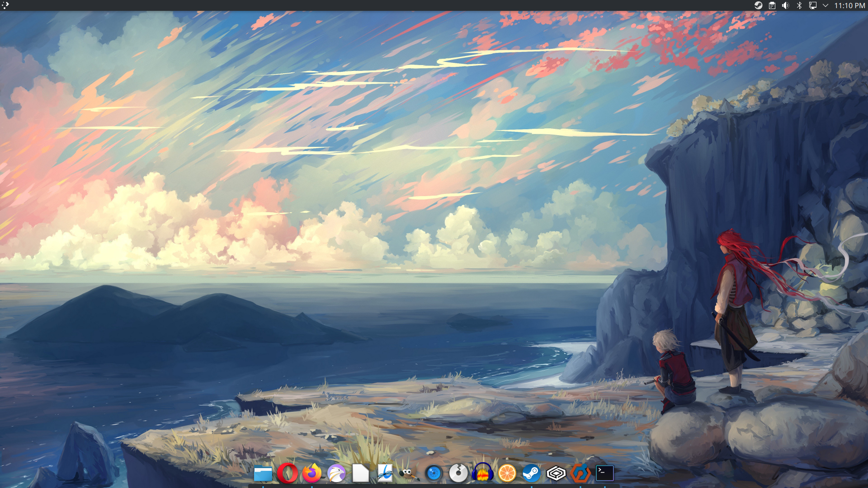Open the Falkon browser dock icon
868x488 pixels.
pyautogui.click(x=336, y=474)
